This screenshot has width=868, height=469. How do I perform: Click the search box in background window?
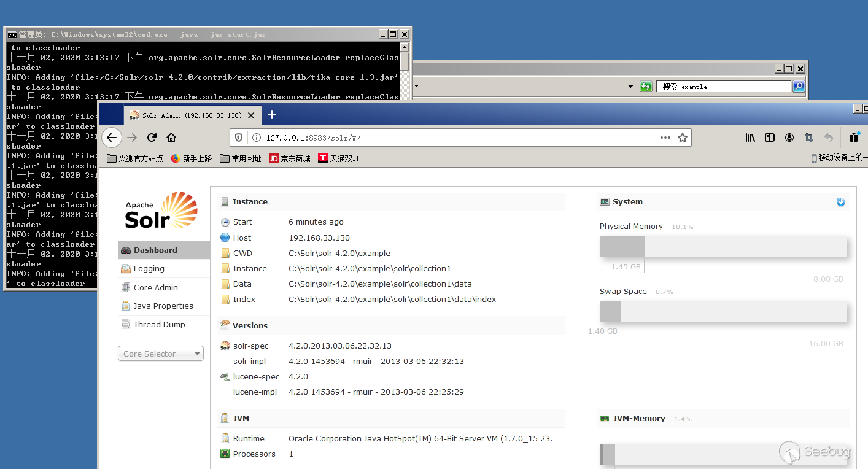tap(724, 87)
